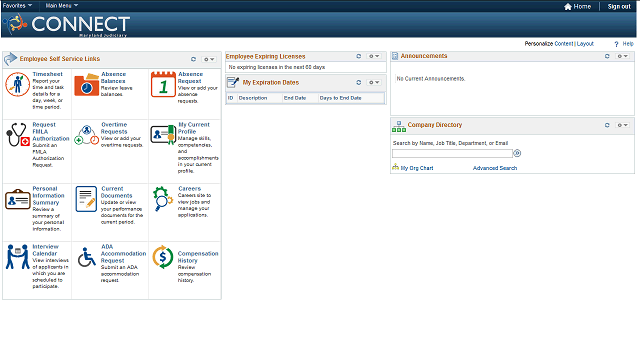Open Company Directory settings dropdown
640x360 pixels.
tap(623, 125)
